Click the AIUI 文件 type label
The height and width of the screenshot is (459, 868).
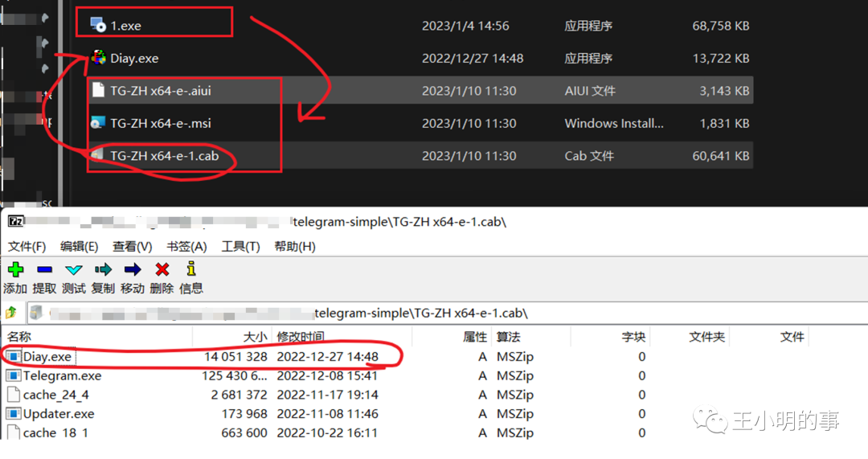click(590, 91)
